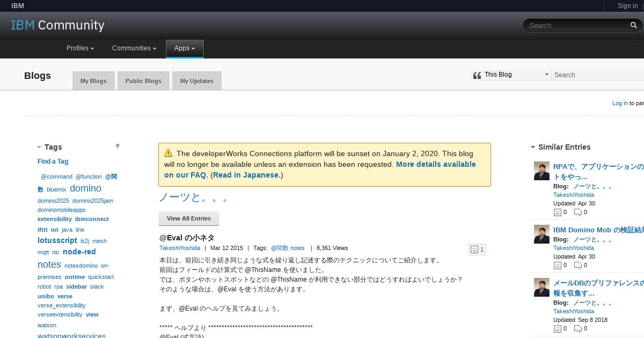This screenshot has width=644, height=338.
Task: Click the @関数 tag on the entry
Action: 280,248
